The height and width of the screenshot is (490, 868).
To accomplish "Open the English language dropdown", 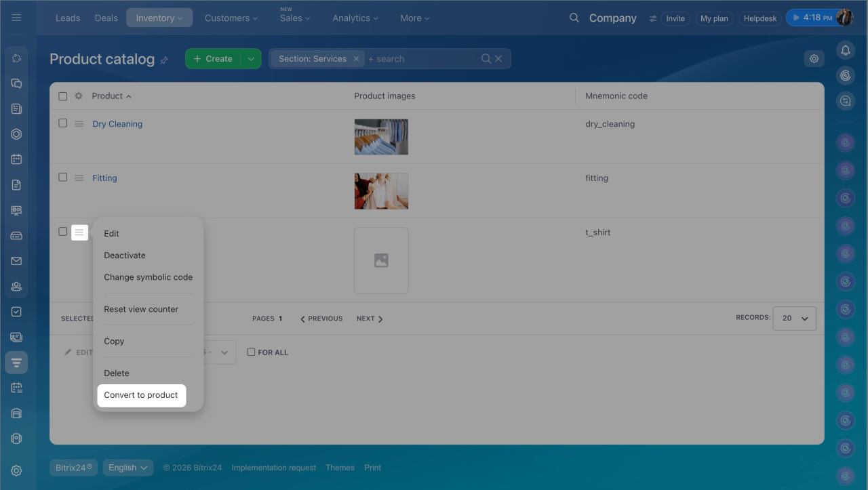I will click(127, 468).
